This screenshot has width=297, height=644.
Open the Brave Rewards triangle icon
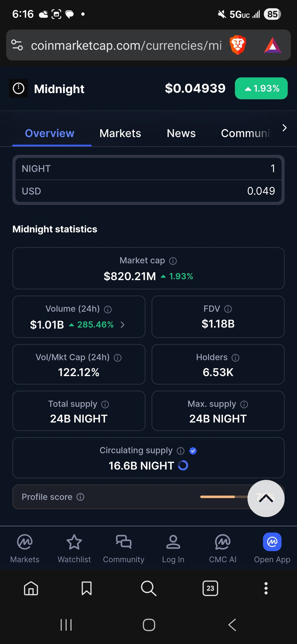tap(272, 45)
